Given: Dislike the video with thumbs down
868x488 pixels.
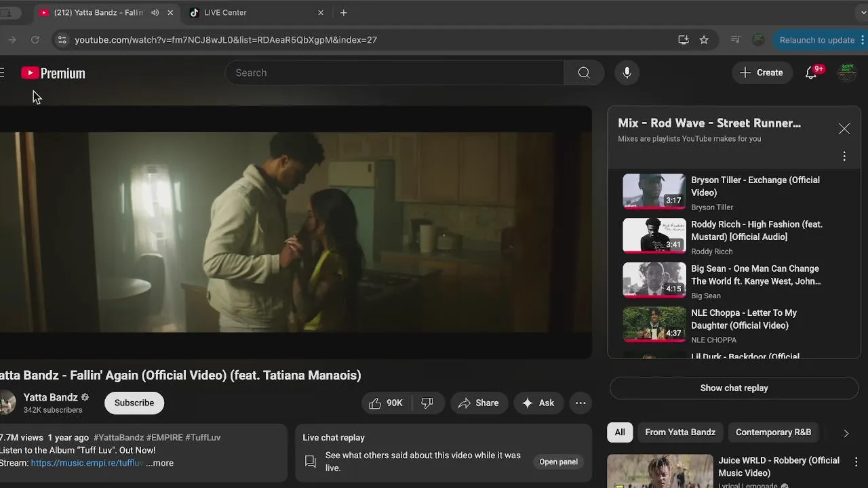Looking at the screenshot, I should coord(427,403).
